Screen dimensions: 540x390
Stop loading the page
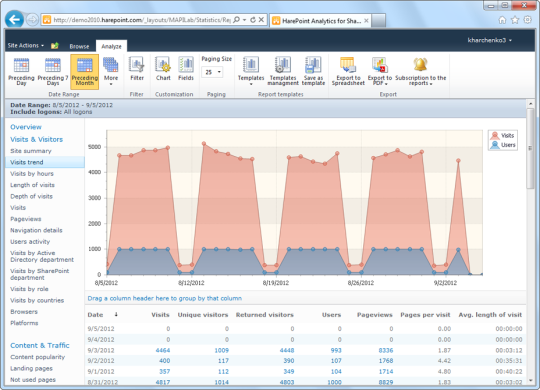click(261, 20)
